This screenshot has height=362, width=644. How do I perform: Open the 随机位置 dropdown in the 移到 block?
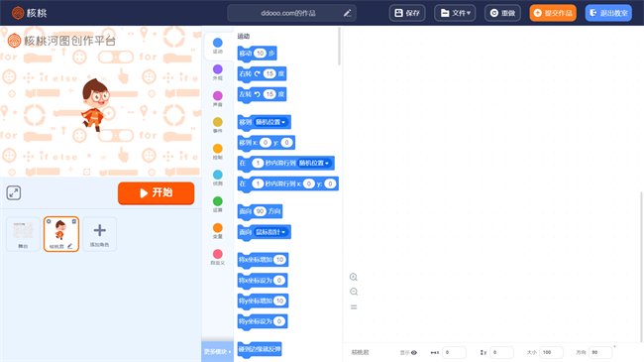(x=271, y=122)
